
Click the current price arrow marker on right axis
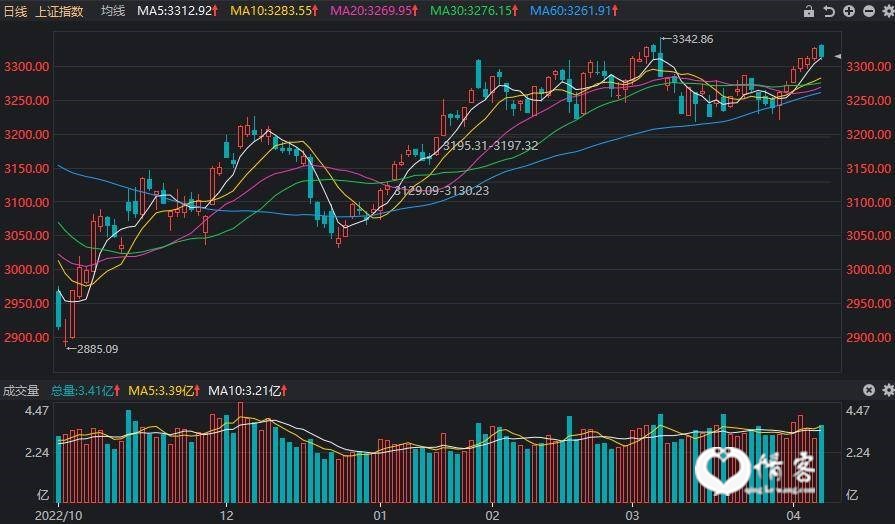click(x=837, y=56)
